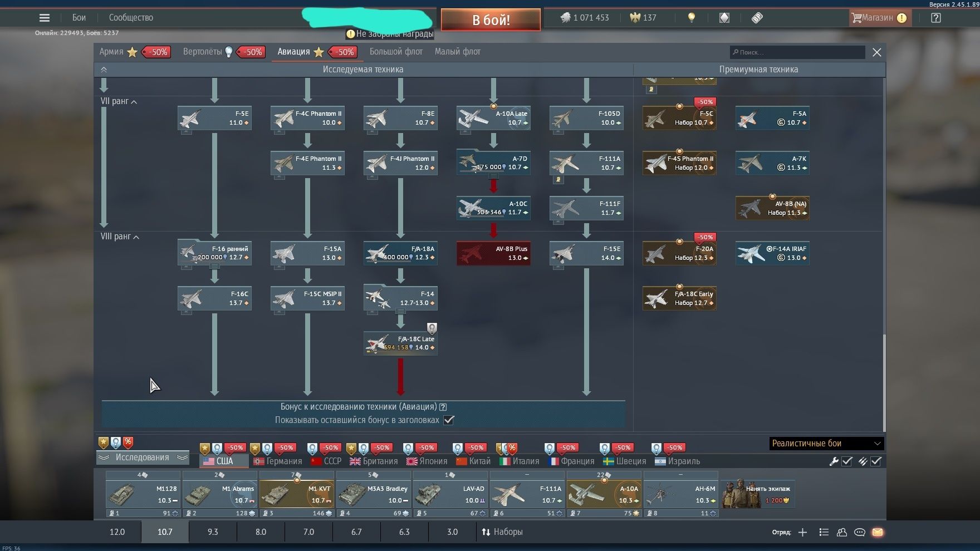Toggle the auto-refill ammo checkbox
The width and height of the screenshot is (980, 551).
pyautogui.click(x=876, y=461)
